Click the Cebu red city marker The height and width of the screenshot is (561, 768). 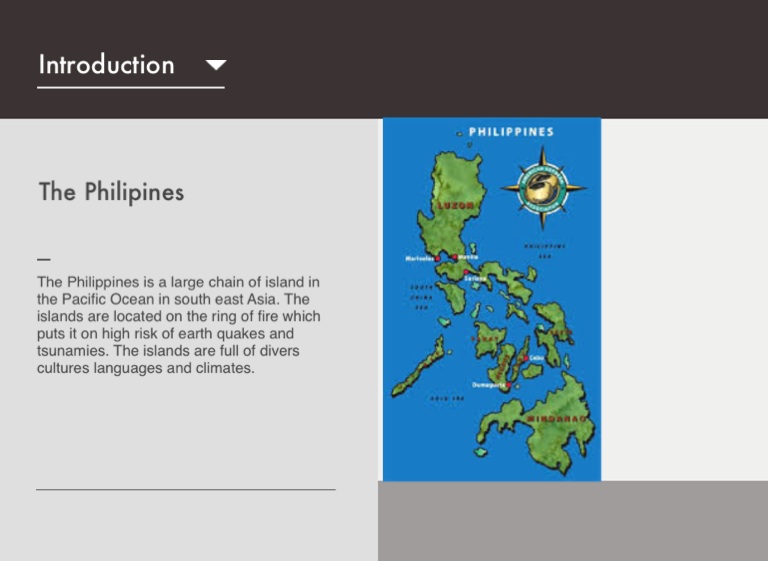[525, 358]
